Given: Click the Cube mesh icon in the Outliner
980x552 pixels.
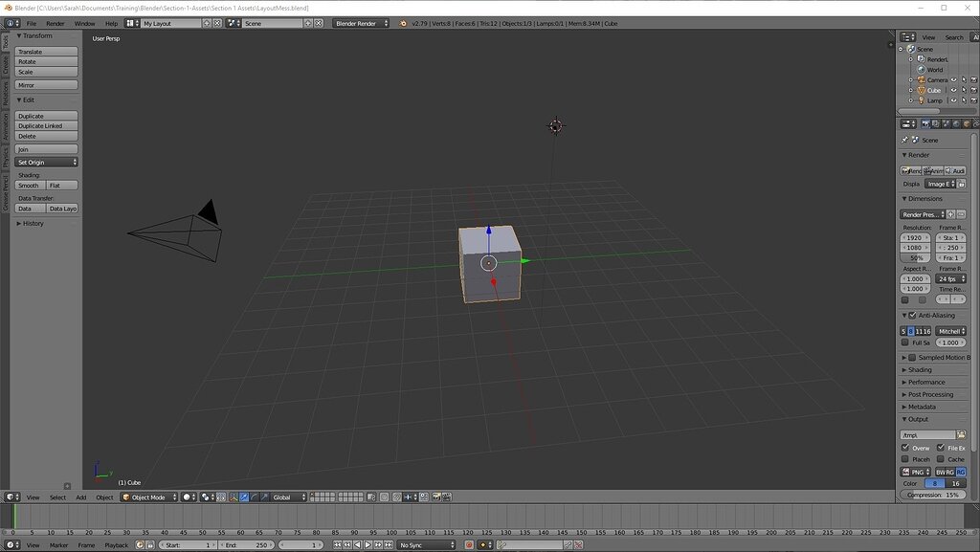Looking at the screenshot, I should [x=922, y=90].
